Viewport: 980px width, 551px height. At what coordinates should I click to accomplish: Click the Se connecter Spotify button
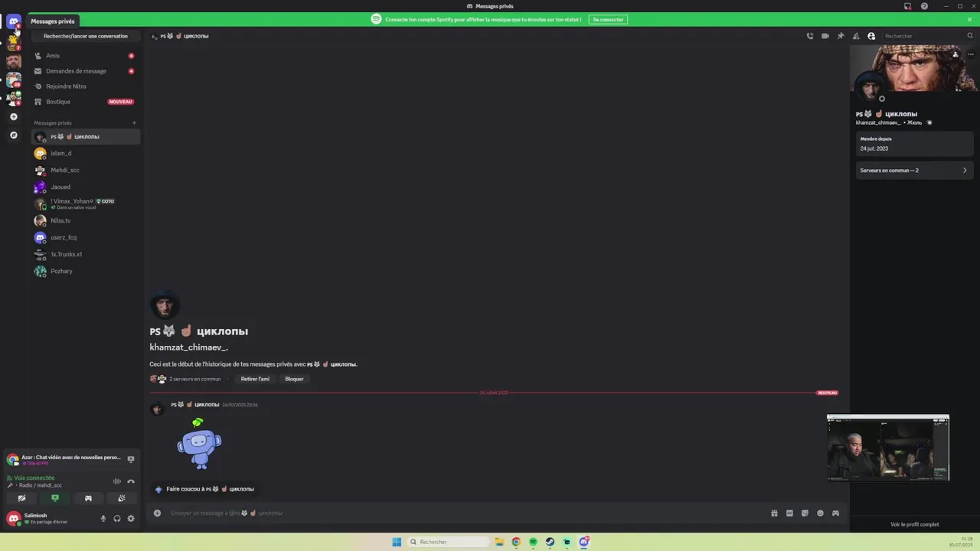(608, 19)
